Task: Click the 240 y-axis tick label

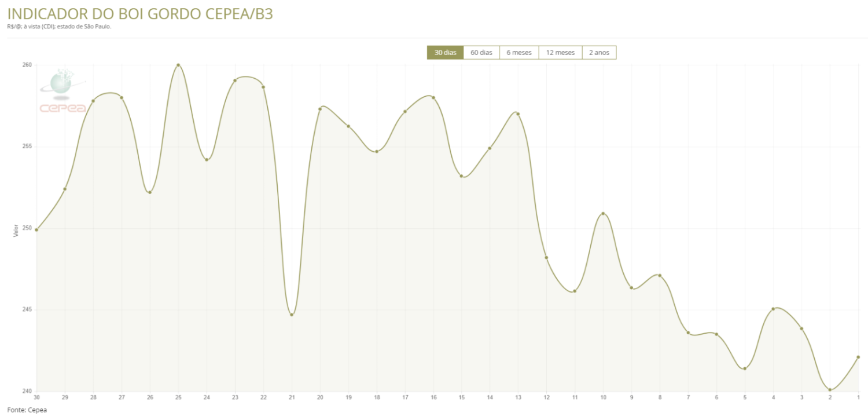Action: coord(27,391)
